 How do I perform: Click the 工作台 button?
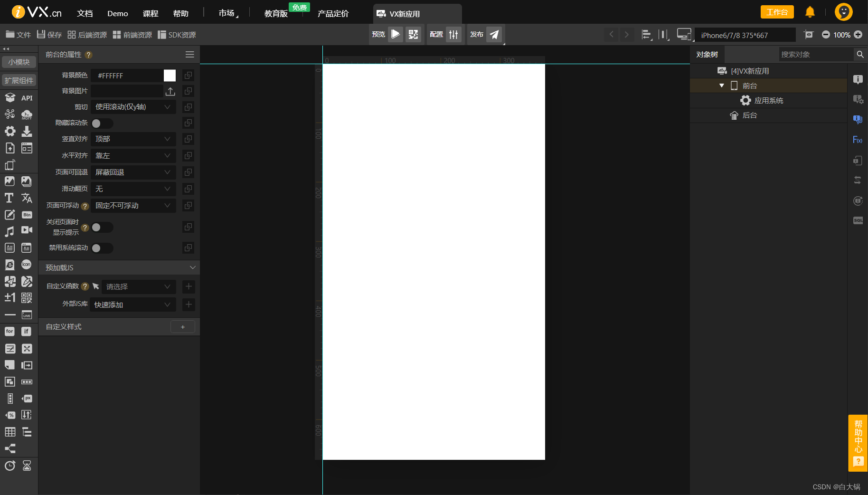tap(777, 12)
